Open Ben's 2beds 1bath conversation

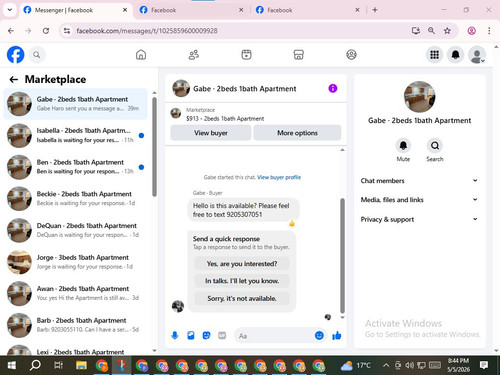tap(75, 167)
